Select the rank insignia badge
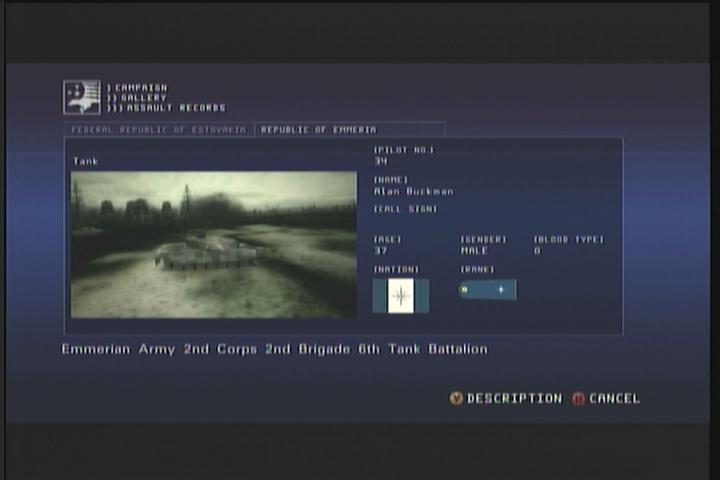The width and height of the screenshot is (720, 480). coord(487,289)
